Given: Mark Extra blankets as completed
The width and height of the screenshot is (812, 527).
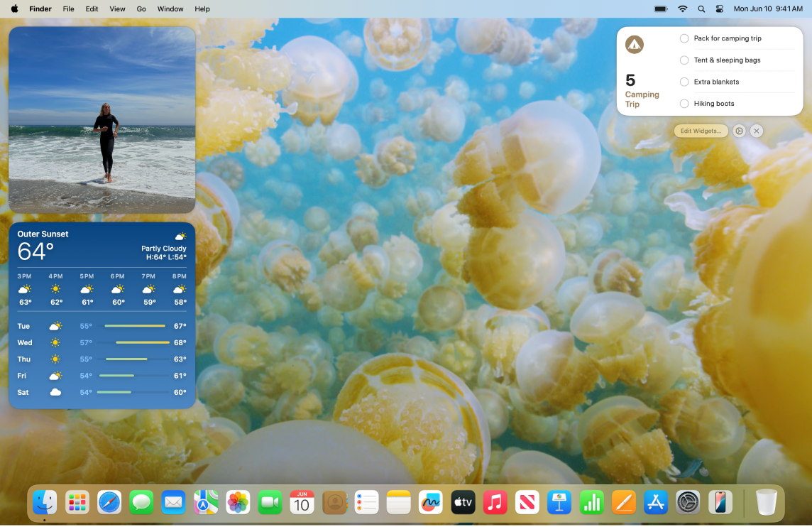Looking at the screenshot, I should tap(684, 82).
